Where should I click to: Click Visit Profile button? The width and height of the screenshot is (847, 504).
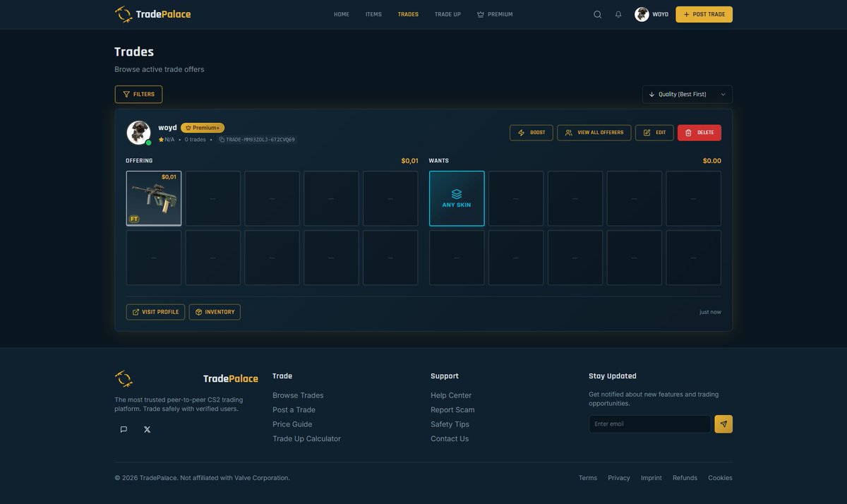pyautogui.click(x=155, y=312)
